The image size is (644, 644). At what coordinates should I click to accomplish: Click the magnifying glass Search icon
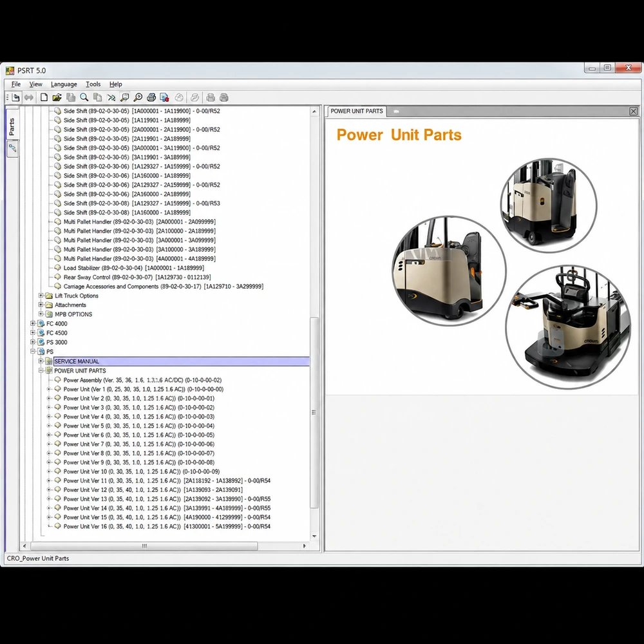click(84, 97)
